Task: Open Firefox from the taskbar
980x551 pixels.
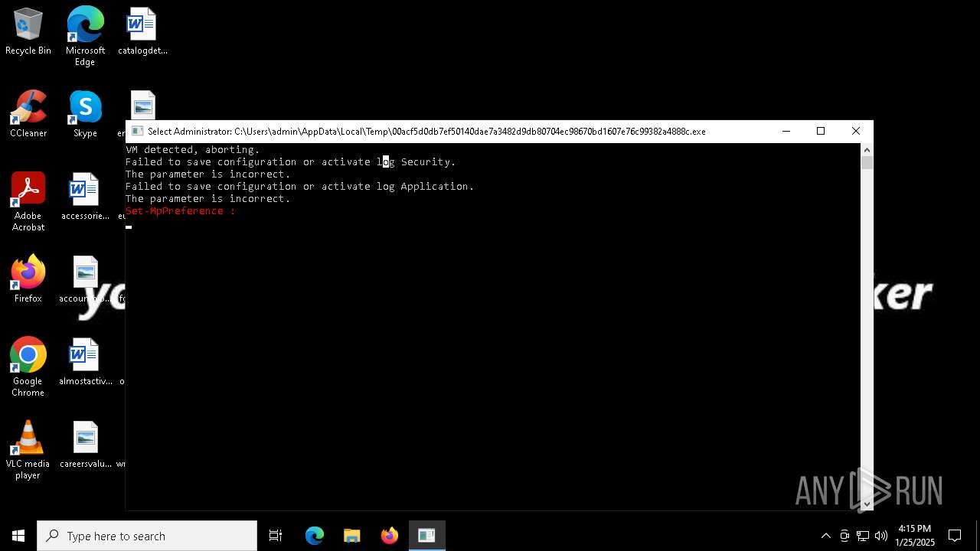Action: coord(390,536)
